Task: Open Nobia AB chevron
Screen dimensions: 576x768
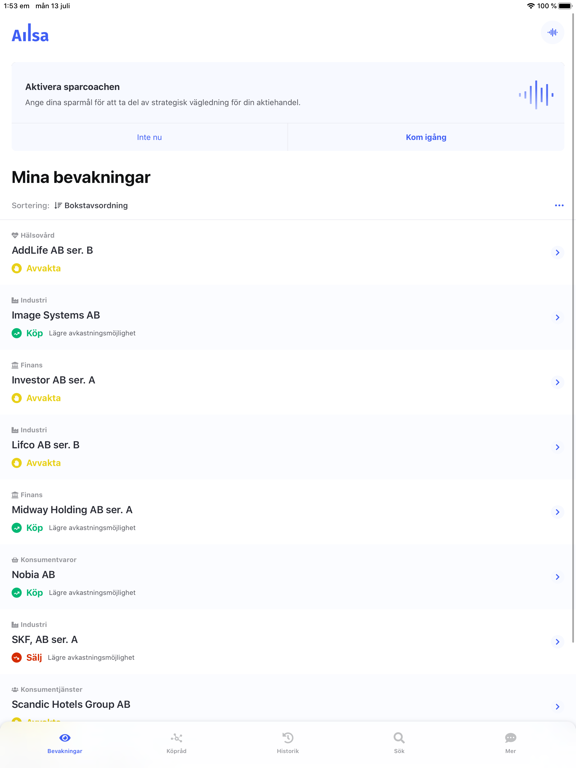Action: (557, 577)
